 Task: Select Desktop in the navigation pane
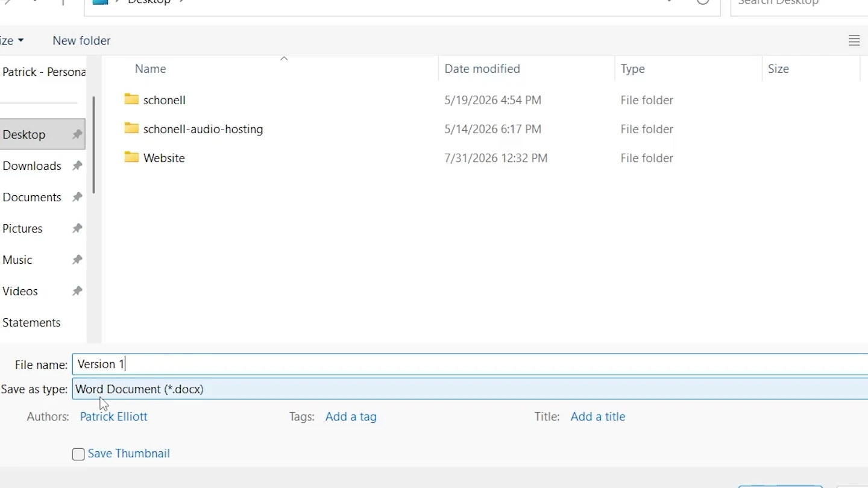[x=42, y=134]
